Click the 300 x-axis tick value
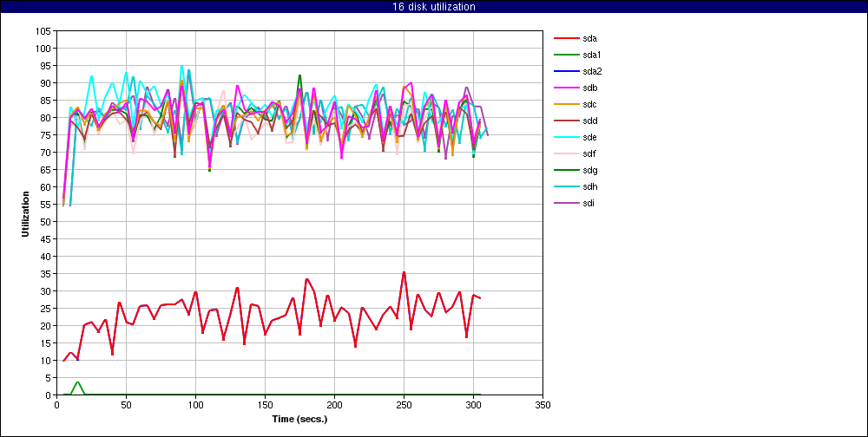This screenshot has width=868, height=437. tap(473, 404)
